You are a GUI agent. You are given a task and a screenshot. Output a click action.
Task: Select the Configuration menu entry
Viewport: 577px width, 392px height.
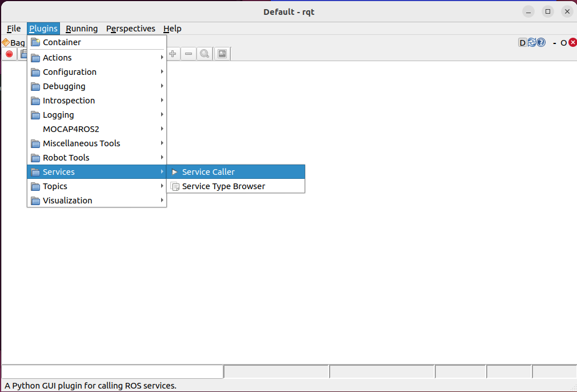[x=97, y=72]
